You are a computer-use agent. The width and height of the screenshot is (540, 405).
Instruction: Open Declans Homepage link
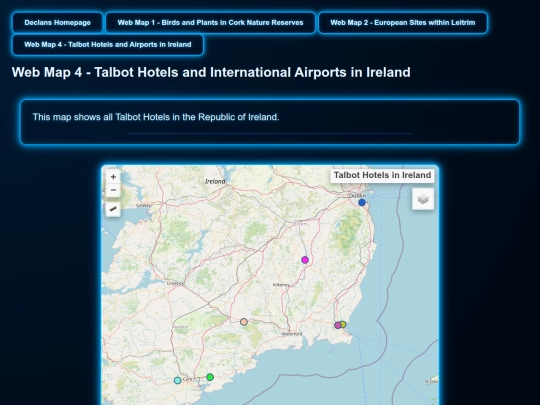click(58, 23)
